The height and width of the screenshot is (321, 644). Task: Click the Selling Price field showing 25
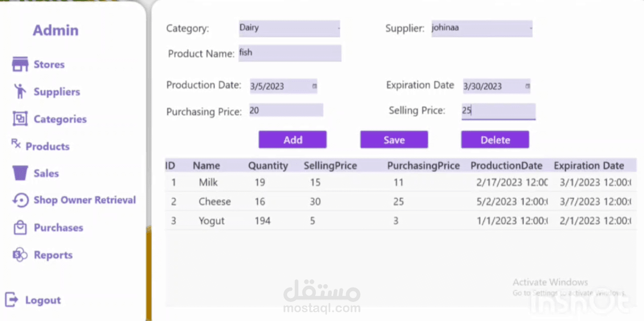(x=498, y=111)
